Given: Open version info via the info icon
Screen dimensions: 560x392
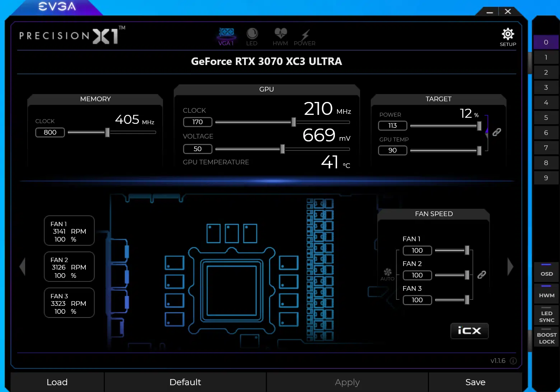Looking at the screenshot, I should click(x=513, y=361).
